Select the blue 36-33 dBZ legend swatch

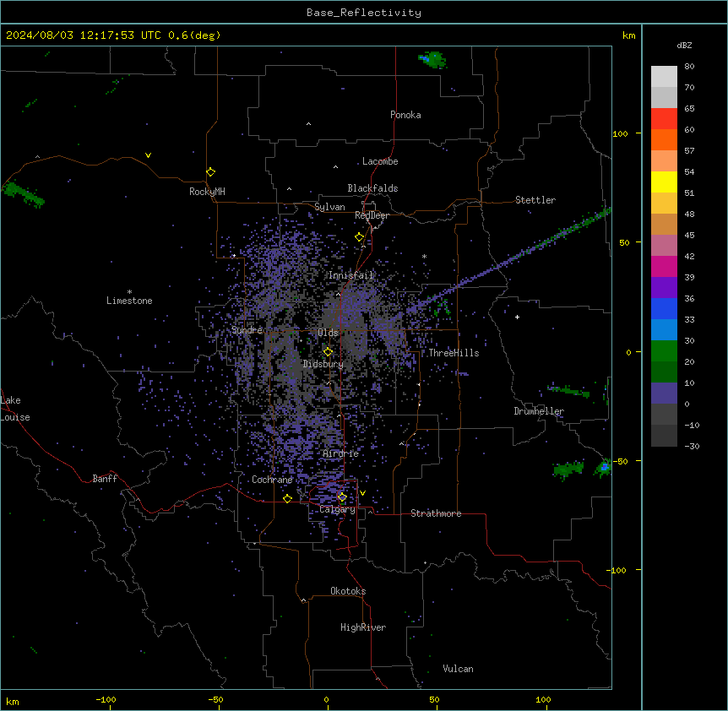[x=664, y=308]
